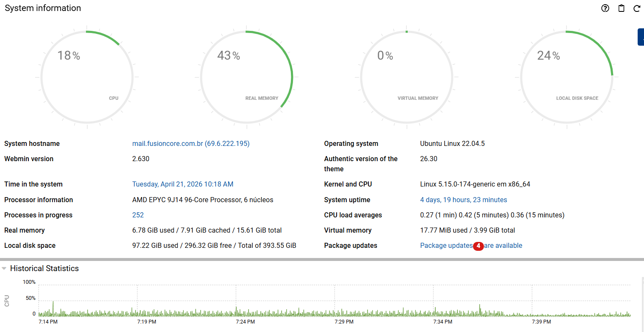Collapse the Historical Statistics section
The width and height of the screenshot is (644, 332).
point(5,268)
